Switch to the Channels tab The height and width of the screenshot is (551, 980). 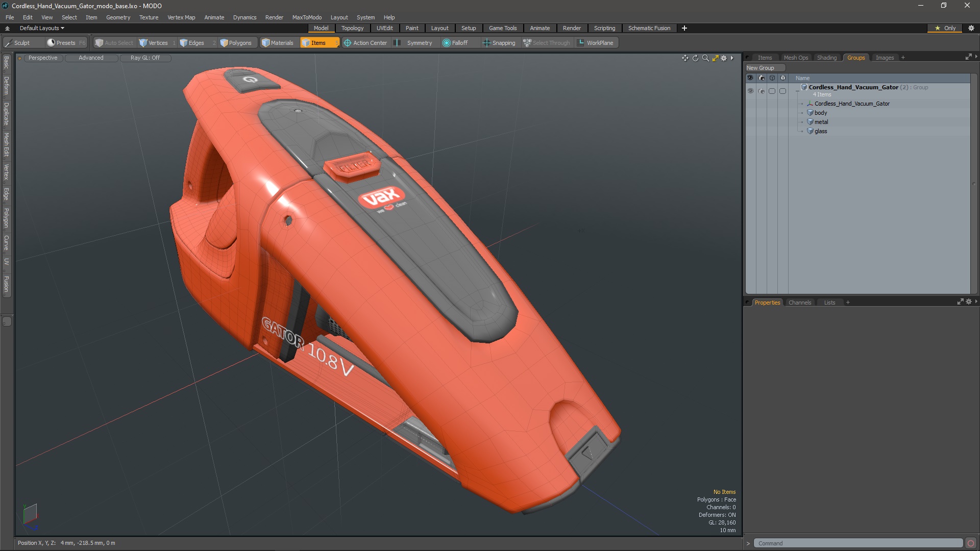(799, 303)
